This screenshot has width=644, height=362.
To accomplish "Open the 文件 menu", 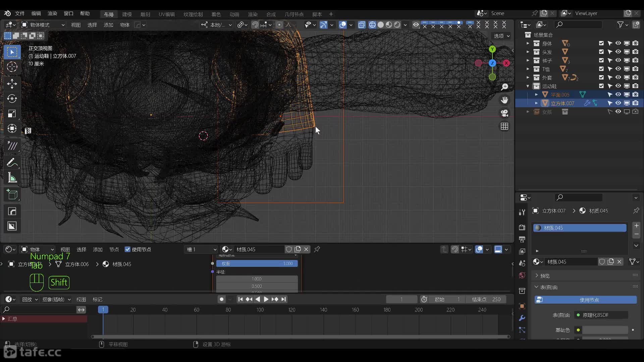I will (20, 13).
